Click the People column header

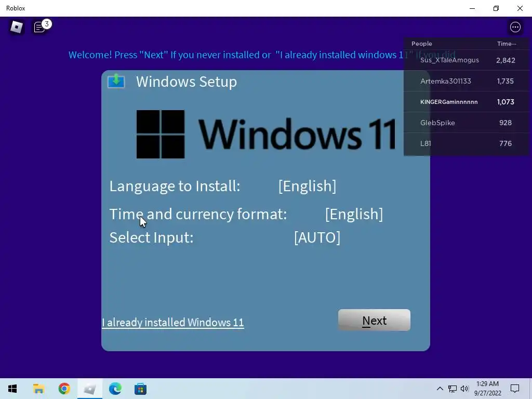[422, 44]
